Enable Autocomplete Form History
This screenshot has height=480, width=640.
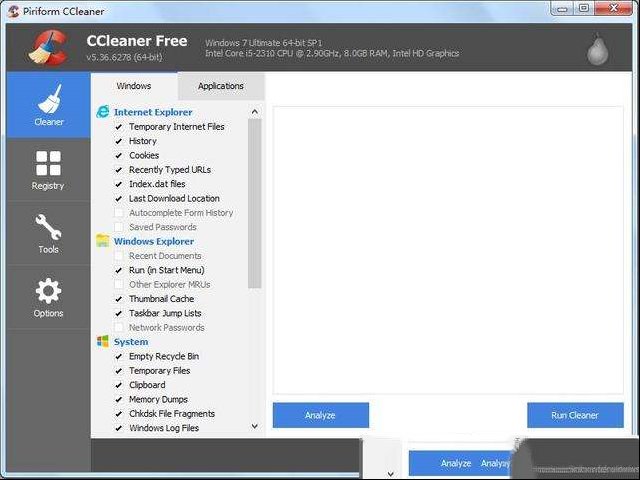(118, 213)
